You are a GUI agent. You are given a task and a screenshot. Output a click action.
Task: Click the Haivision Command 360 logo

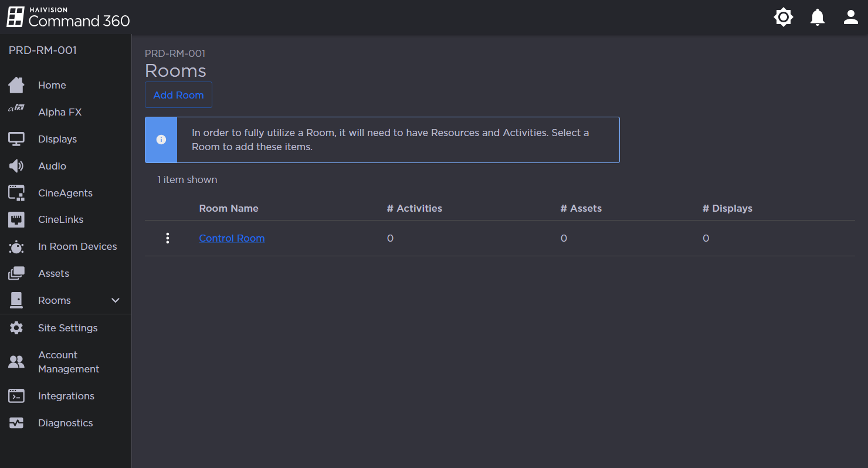click(x=68, y=18)
